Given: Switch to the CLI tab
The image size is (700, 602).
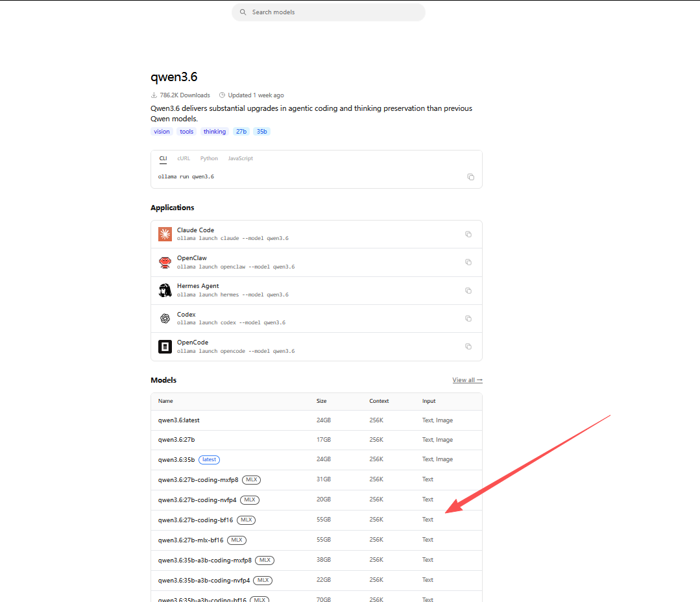Looking at the screenshot, I should click(x=163, y=158).
